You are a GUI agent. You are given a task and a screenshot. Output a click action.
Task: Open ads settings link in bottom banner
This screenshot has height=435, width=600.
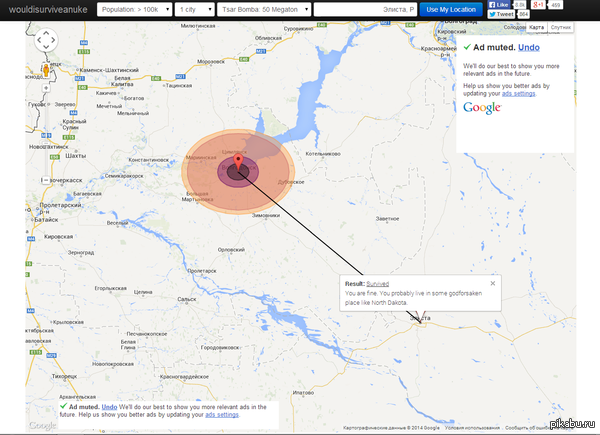click(221, 415)
